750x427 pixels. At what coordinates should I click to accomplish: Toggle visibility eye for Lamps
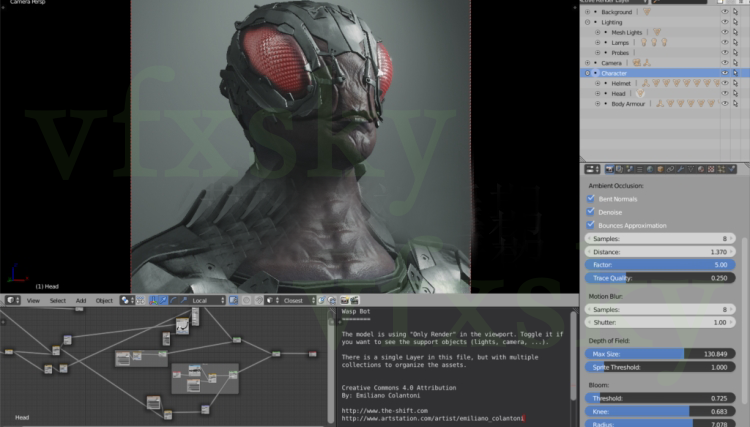click(725, 42)
